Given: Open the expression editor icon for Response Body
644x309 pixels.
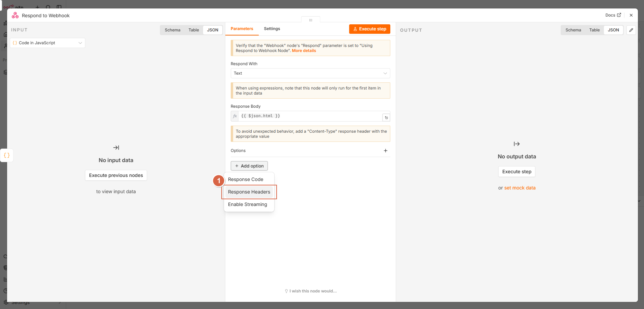Looking at the screenshot, I should (386, 118).
